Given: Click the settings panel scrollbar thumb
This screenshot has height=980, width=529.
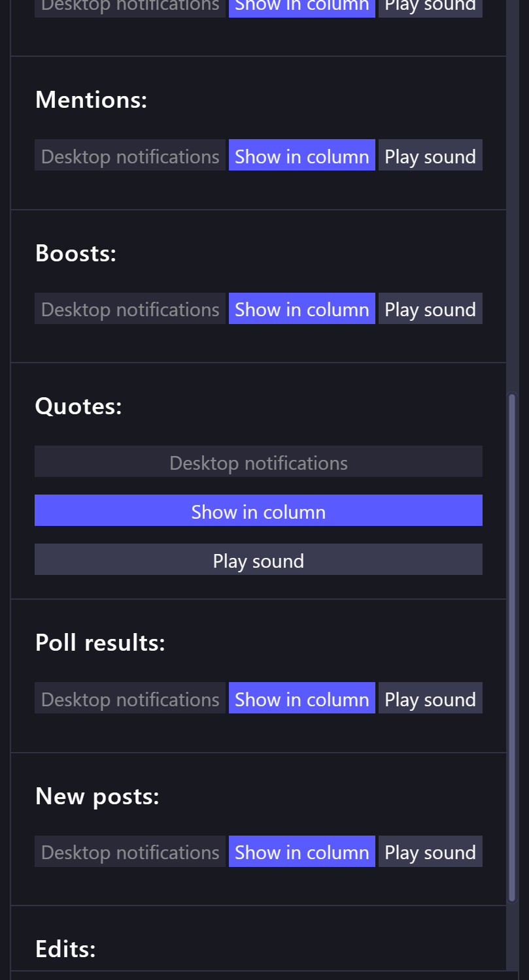Looking at the screenshot, I should 512,647.
